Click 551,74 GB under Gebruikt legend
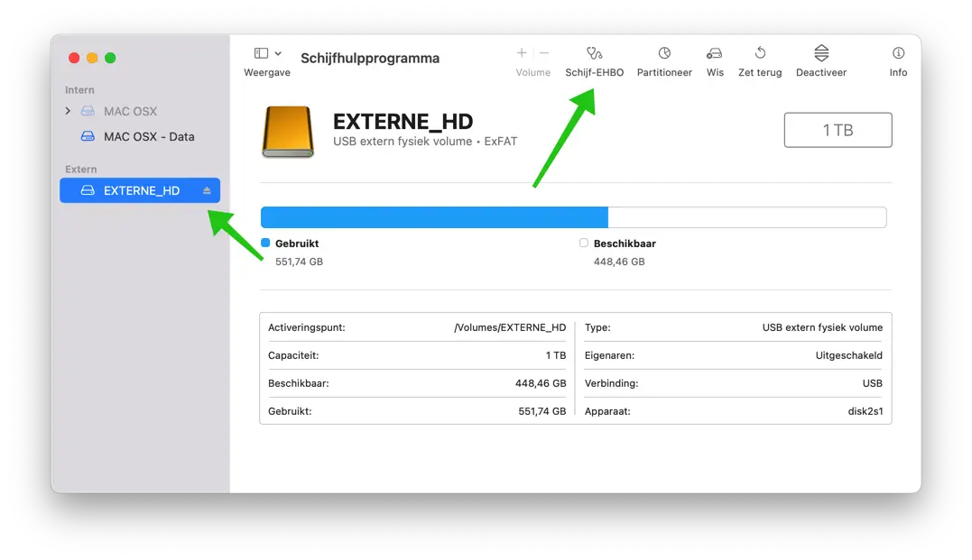 coord(299,262)
